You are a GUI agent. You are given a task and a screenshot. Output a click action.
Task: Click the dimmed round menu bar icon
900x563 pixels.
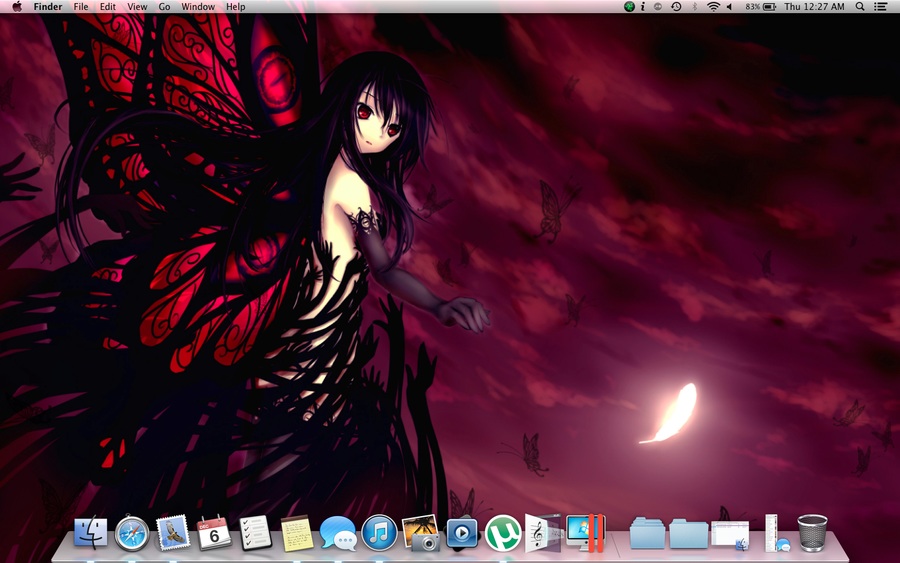pos(658,7)
